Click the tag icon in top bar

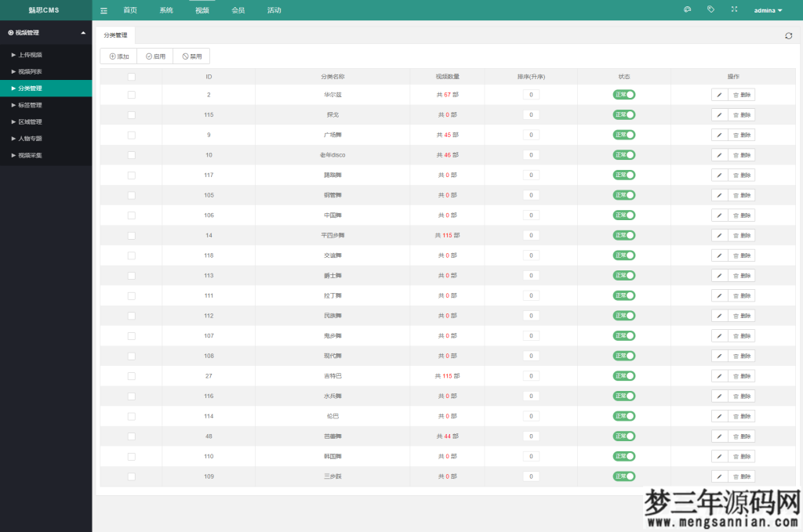tap(710, 9)
